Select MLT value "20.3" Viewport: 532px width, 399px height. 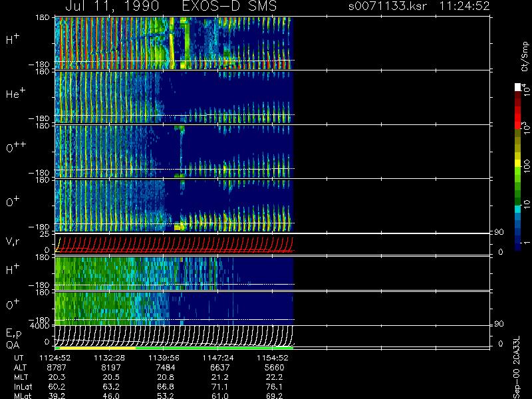click(57, 377)
